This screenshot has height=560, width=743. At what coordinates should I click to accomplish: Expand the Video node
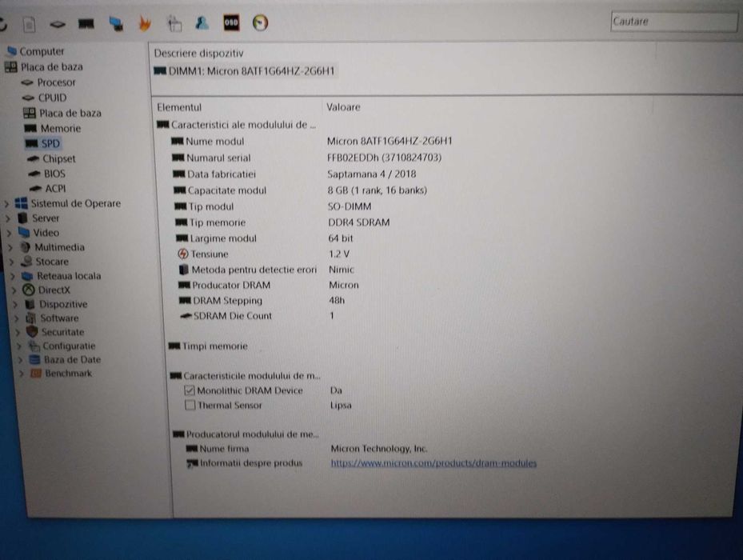point(10,233)
